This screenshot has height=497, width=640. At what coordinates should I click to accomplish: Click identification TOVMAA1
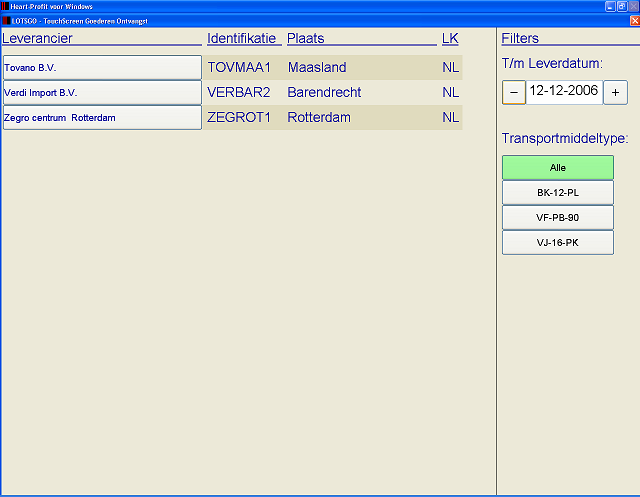[x=239, y=67]
